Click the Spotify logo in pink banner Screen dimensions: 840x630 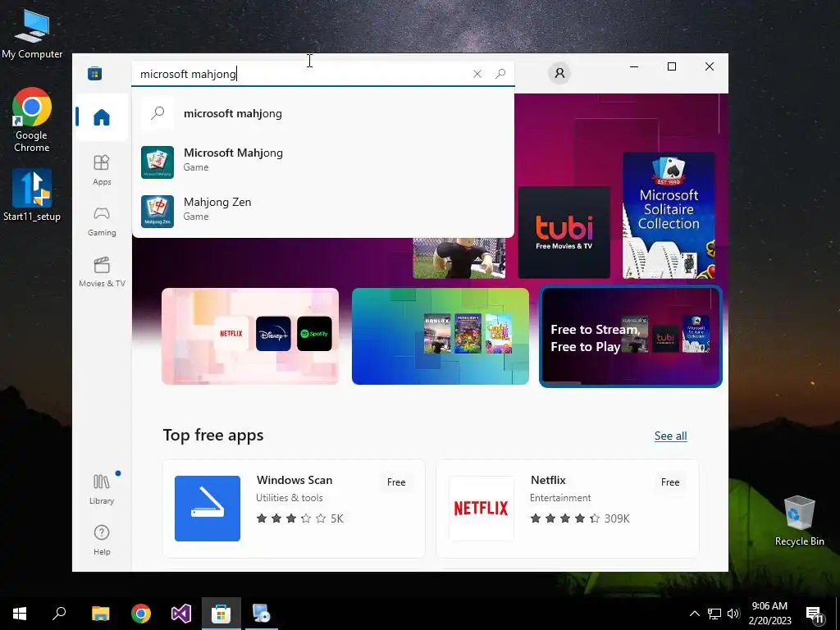click(314, 333)
